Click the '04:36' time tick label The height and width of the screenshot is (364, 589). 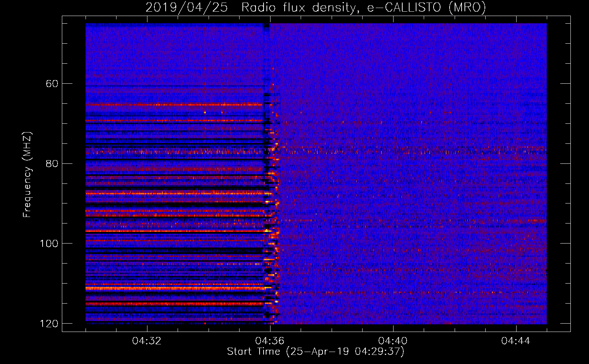270,341
